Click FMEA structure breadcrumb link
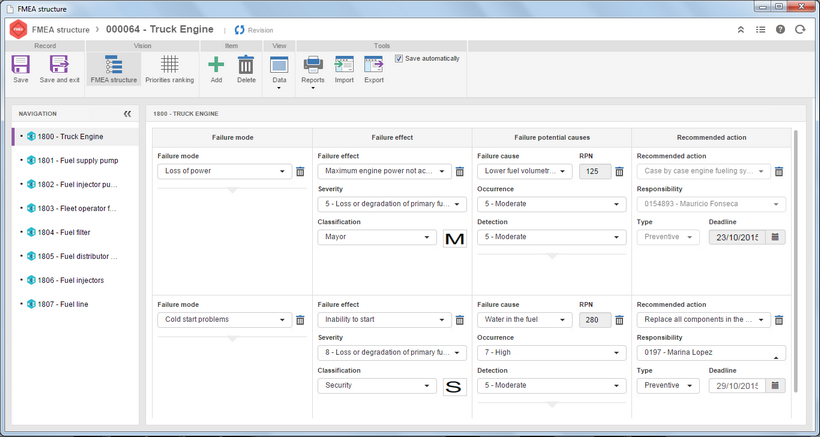Screen dimensions: 820x437 pos(61,30)
